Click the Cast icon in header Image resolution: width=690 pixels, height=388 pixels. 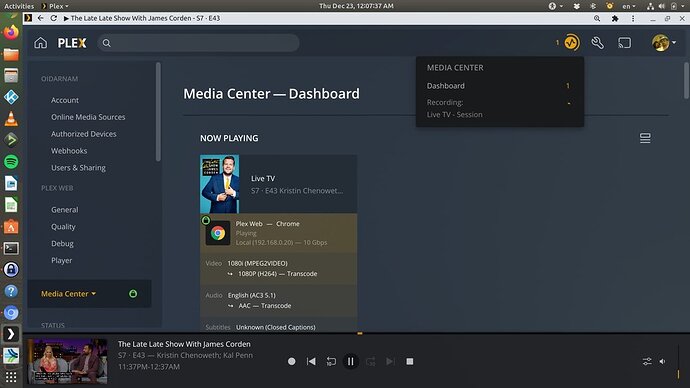coord(624,43)
